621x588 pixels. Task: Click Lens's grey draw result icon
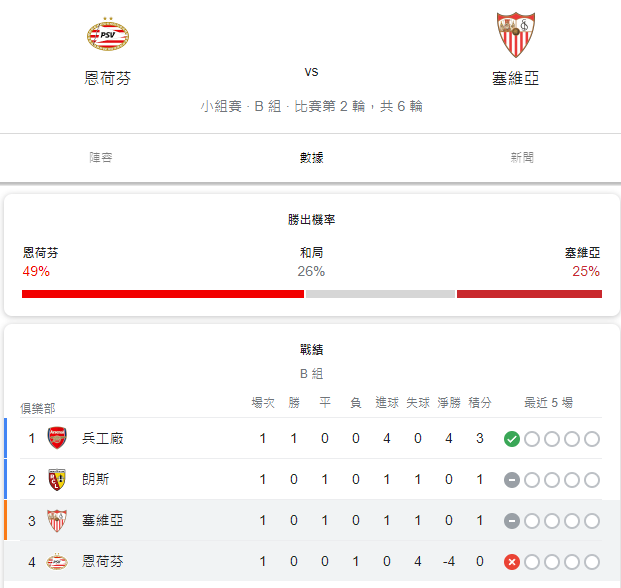click(x=512, y=480)
